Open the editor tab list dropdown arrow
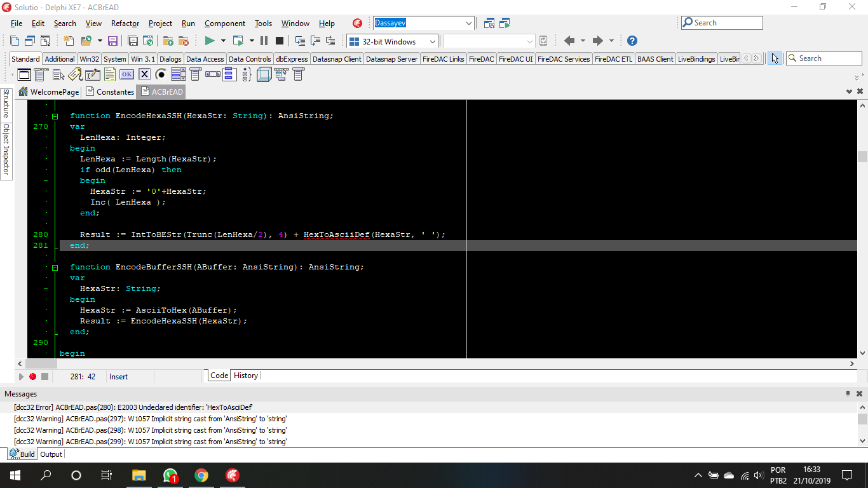 point(850,91)
